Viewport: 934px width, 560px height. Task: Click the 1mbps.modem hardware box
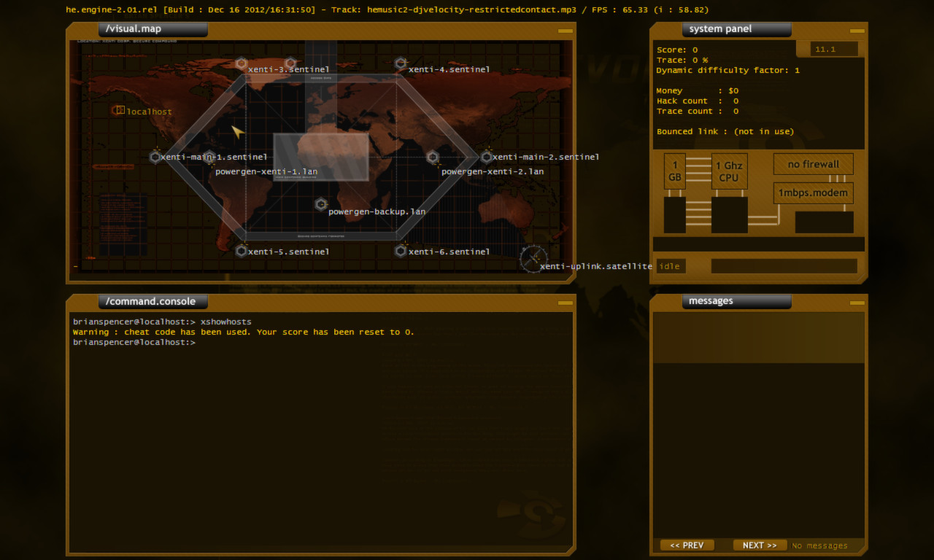813,192
